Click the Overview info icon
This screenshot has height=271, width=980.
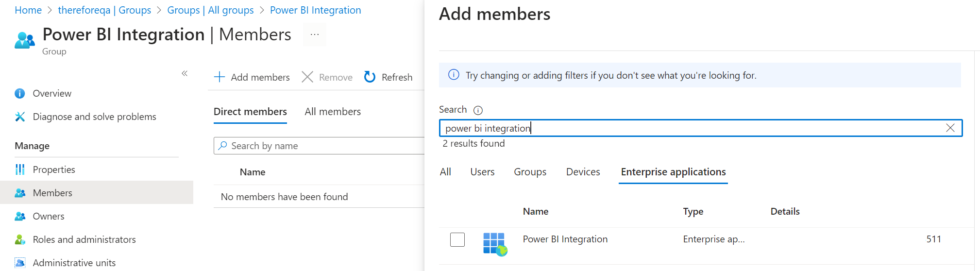point(20,93)
